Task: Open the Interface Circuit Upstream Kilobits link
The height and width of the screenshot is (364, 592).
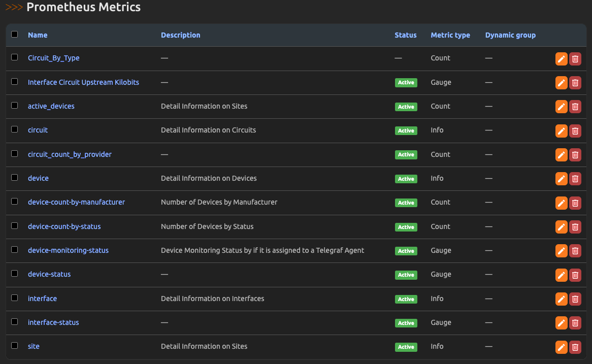Action: point(83,82)
